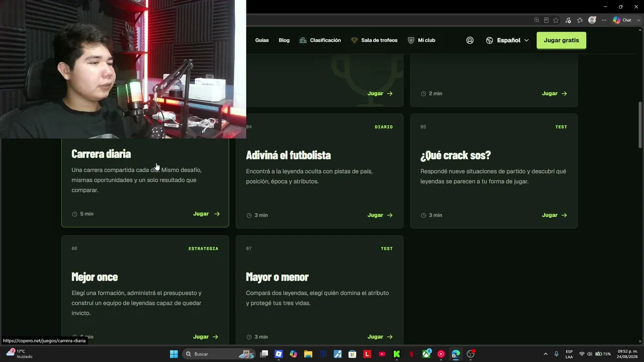Add this page to favorites with star icon
Screen dimensions: 644x362
556,20
